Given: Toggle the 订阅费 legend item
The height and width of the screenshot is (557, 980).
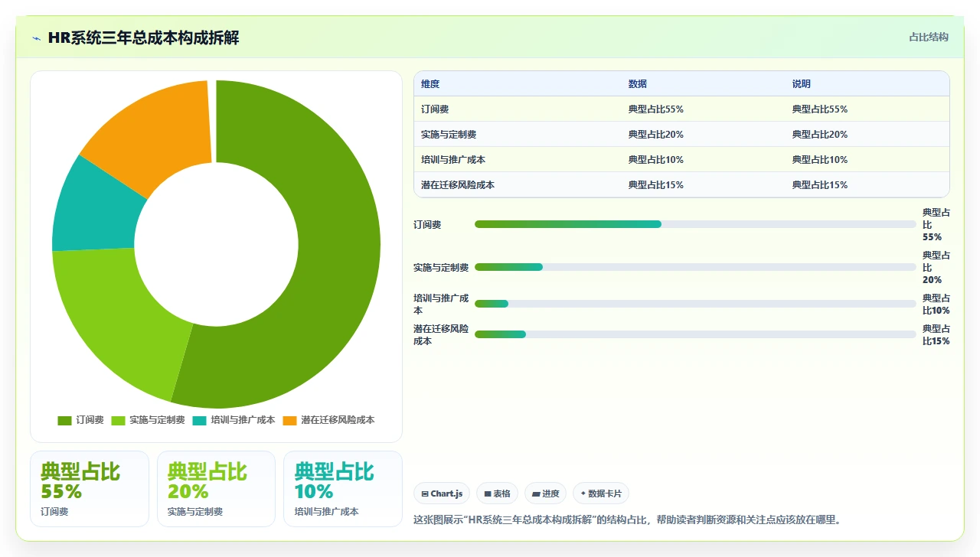Looking at the screenshot, I should tap(80, 420).
